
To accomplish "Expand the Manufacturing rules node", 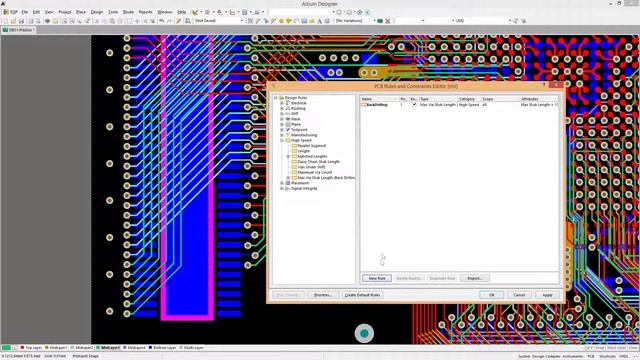I will [282, 135].
